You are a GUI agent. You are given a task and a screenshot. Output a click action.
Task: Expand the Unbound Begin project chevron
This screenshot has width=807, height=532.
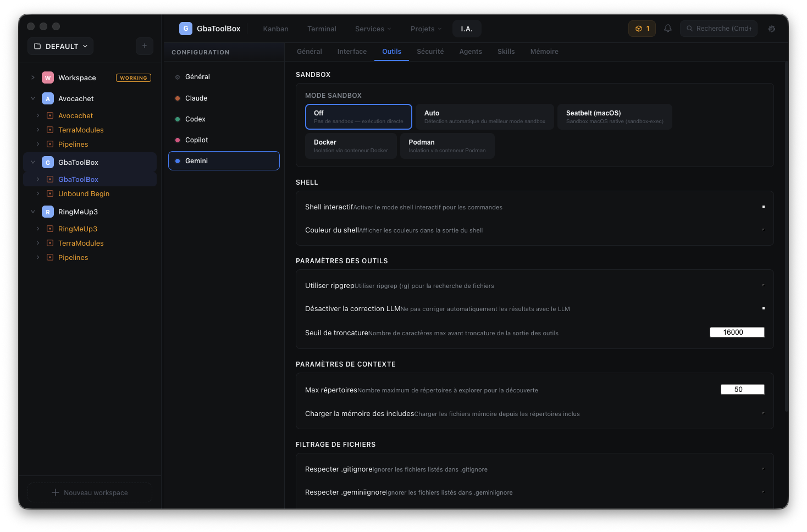38,194
